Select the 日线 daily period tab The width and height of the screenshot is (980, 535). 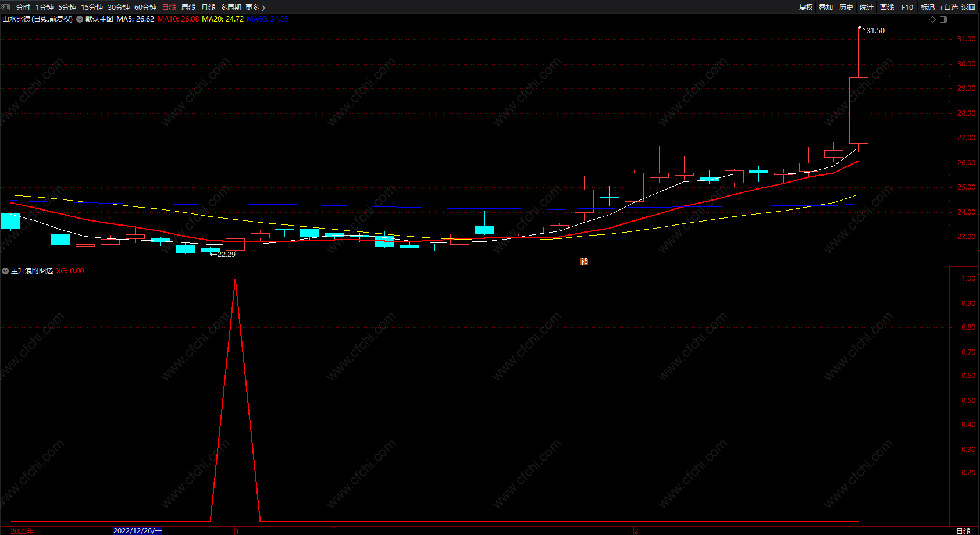pos(169,8)
